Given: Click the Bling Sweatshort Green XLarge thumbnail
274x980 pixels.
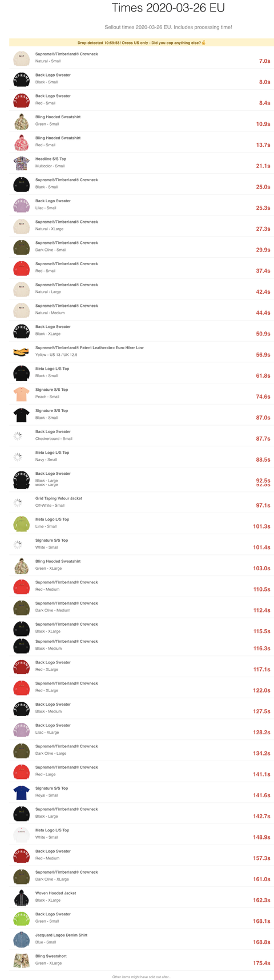Looking at the screenshot, I should click(x=22, y=959).
